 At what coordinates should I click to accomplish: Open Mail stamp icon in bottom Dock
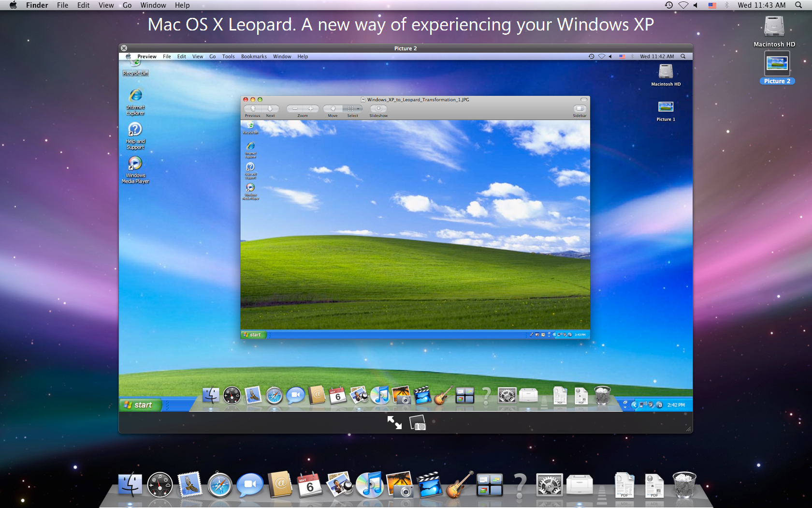(x=189, y=485)
